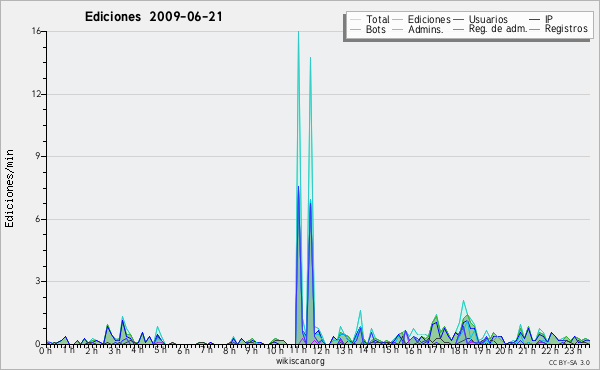The height and width of the screenshot is (370, 600).
Task: Click the x-axis label '3 h'
Action: 114,350
